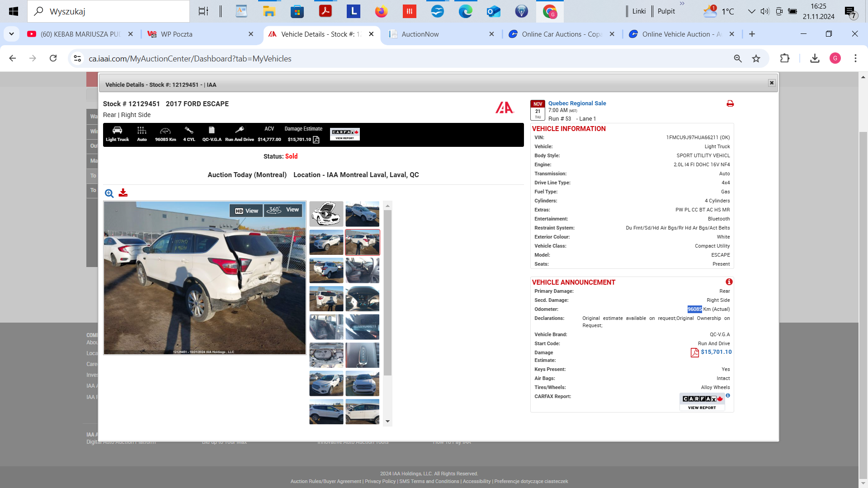Open the 360 View of vehicle

283,210
